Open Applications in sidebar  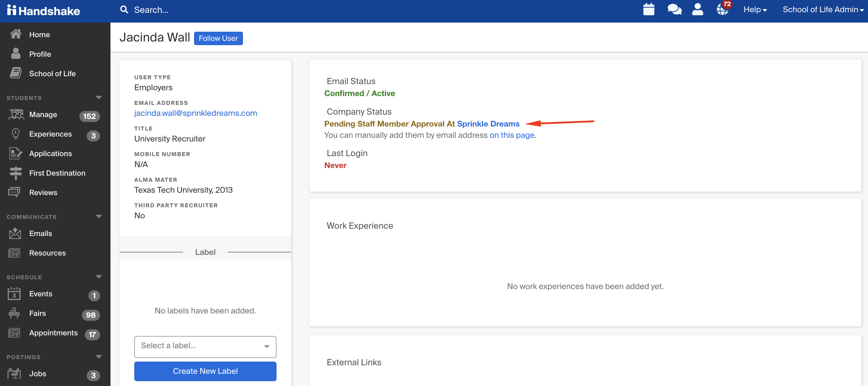coord(51,153)
